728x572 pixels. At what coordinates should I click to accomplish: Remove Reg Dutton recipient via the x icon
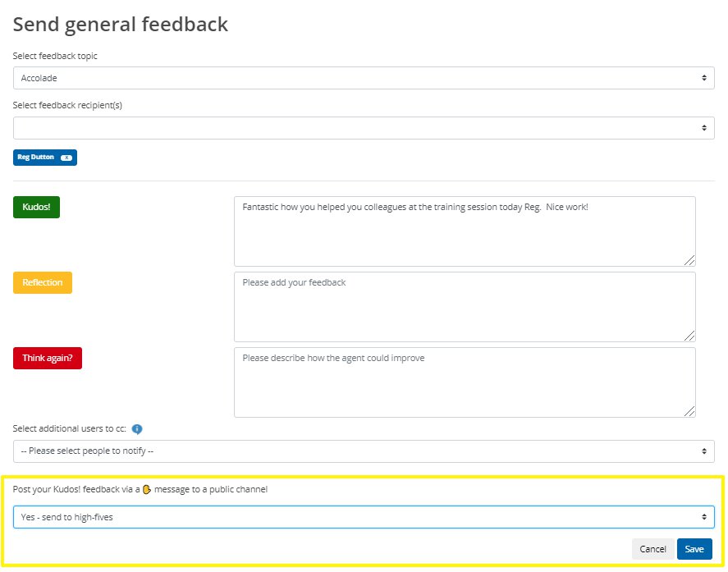pos(66,158)
